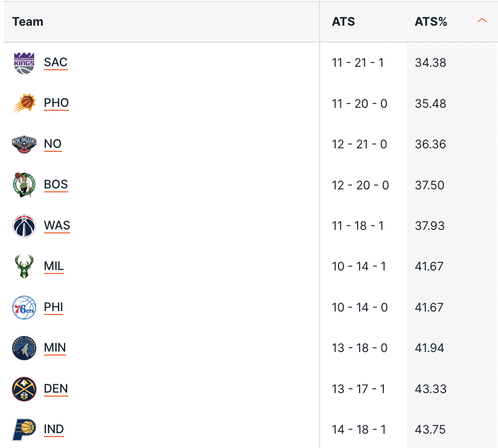The height and width of the screenshot is (448, 498).
Task: Open the SAC team link
Action: point(55,62)
